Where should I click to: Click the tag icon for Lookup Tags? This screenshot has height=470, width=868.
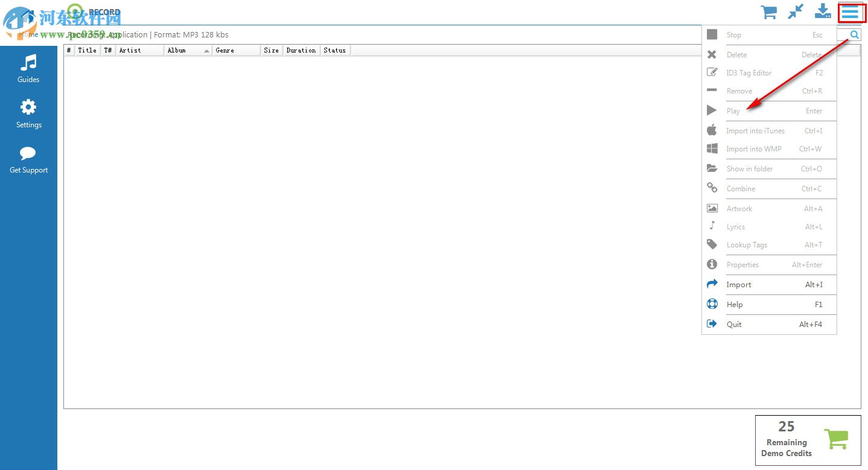712,244
